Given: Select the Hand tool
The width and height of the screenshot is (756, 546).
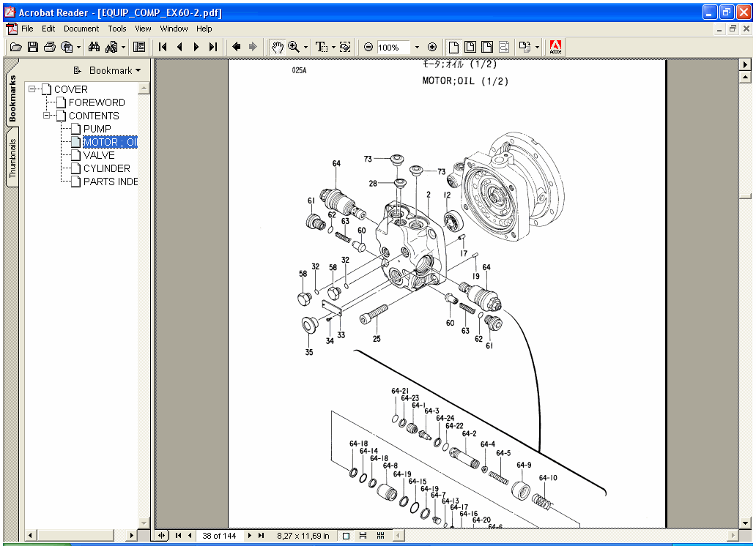Looking at the screenshot, I should [277, 47].
